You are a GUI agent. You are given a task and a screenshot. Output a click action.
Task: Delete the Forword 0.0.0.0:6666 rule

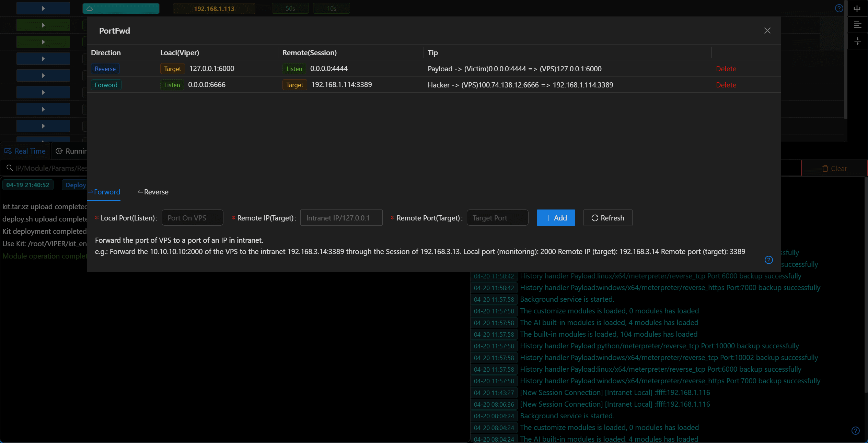tap(726, 85)
